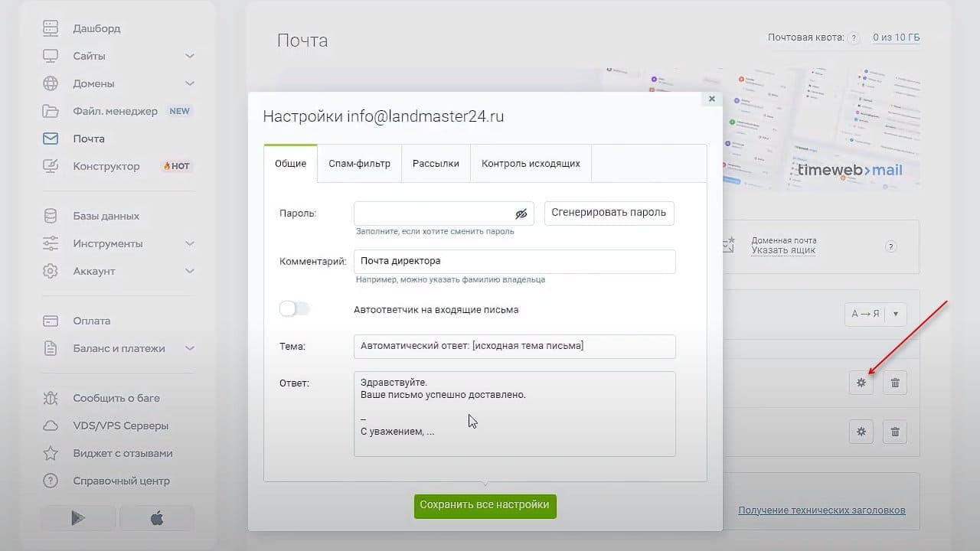Image resolution: width=980 pixels, height=551 pixels.
Task: Expand the Инструменты menu chevron
Action: [190, 243]
